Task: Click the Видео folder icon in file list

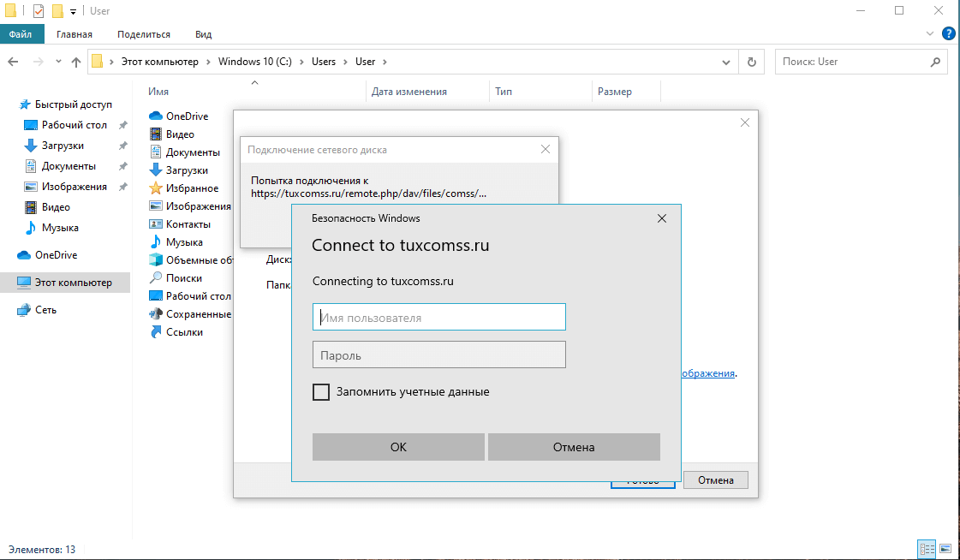Action: [156, 134]
